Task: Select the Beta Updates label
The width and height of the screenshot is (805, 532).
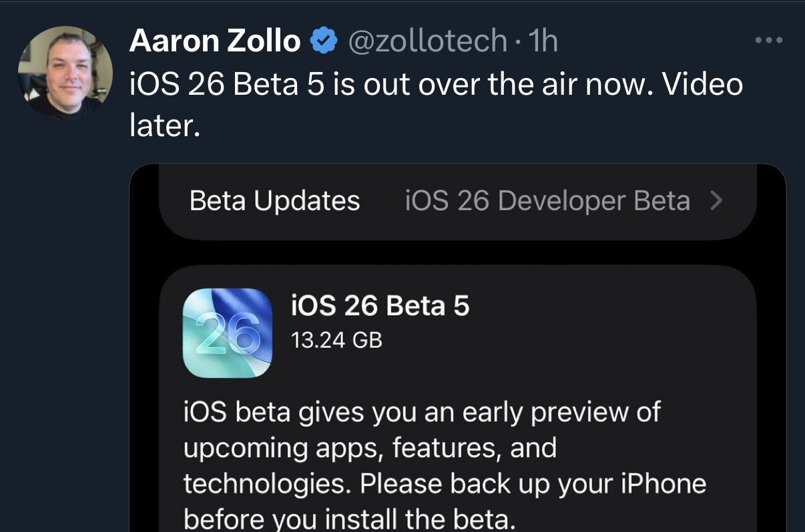Action: [x=274, y=201]
